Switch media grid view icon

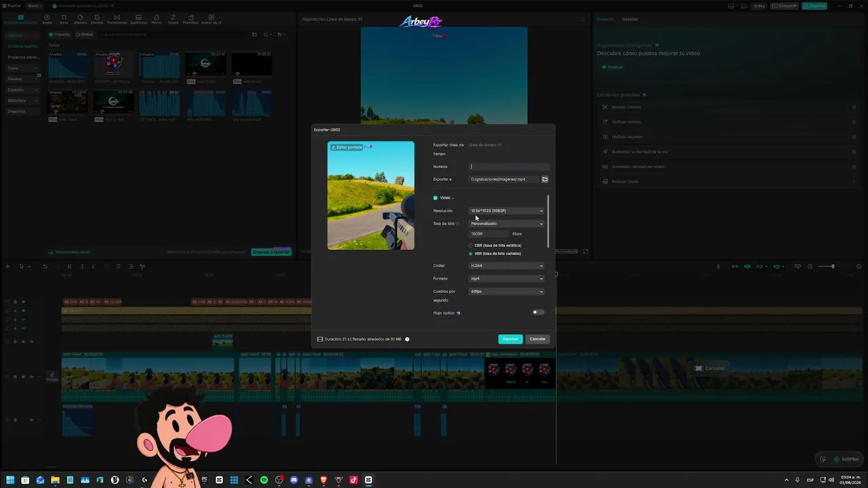tap(255, 35)
